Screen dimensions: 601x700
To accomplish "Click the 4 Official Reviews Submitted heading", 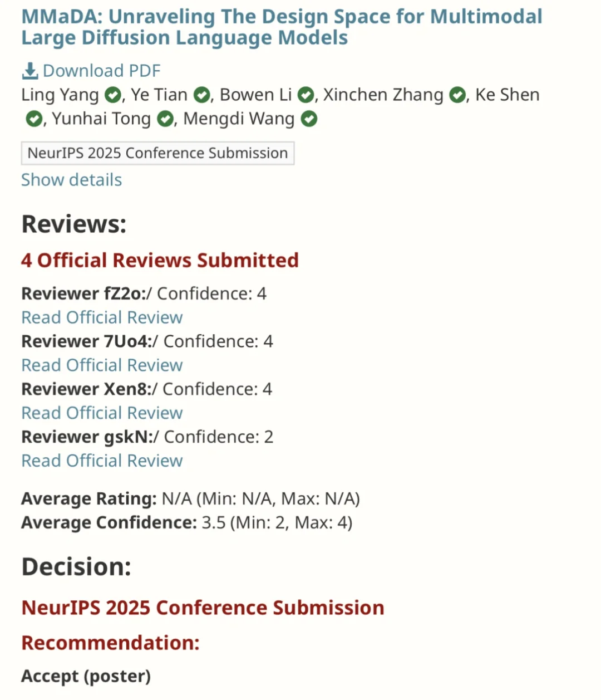I will click(x=160, y=260).
